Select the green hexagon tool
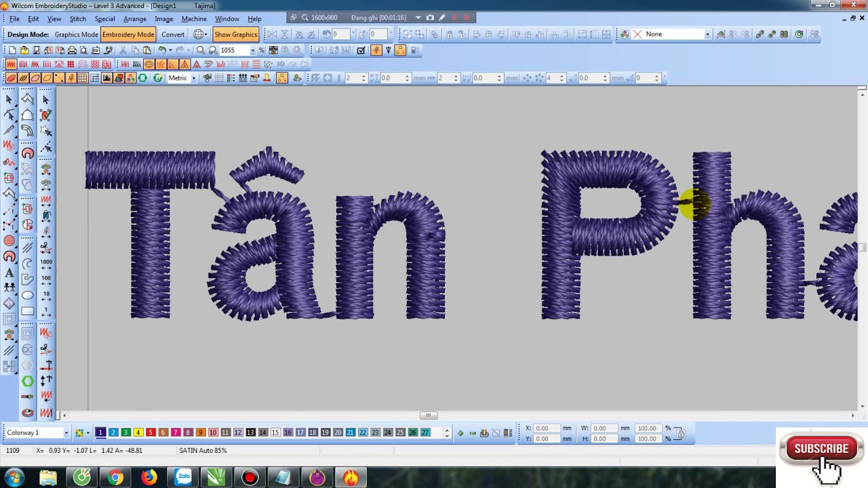This screenshot has width=868, height=488. (x=27, y=382)
